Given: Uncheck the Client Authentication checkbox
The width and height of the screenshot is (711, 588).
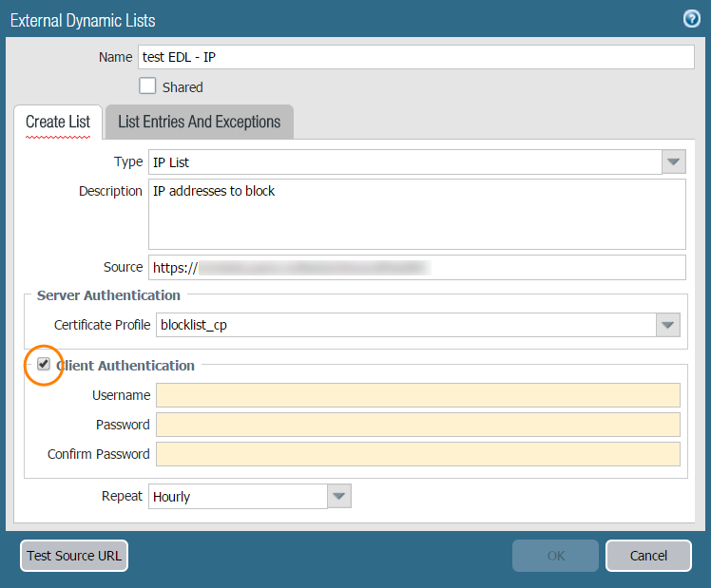Looking at the screenshot, I should 44,364.
